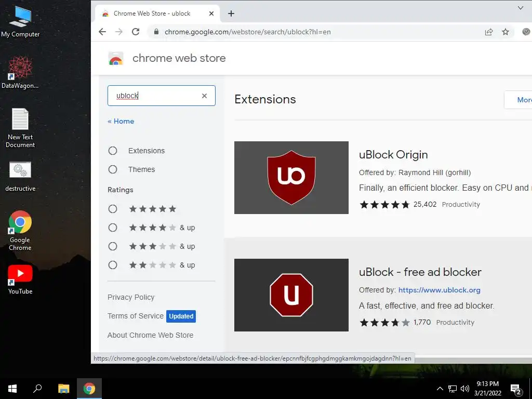Go back via « Home link
The image size is (532, 399).
click(x=121, y=121)
